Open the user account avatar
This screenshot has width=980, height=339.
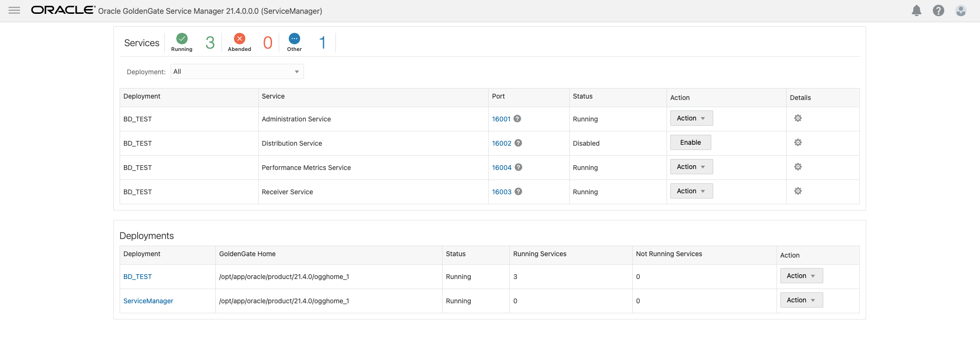tap(960, 10)
